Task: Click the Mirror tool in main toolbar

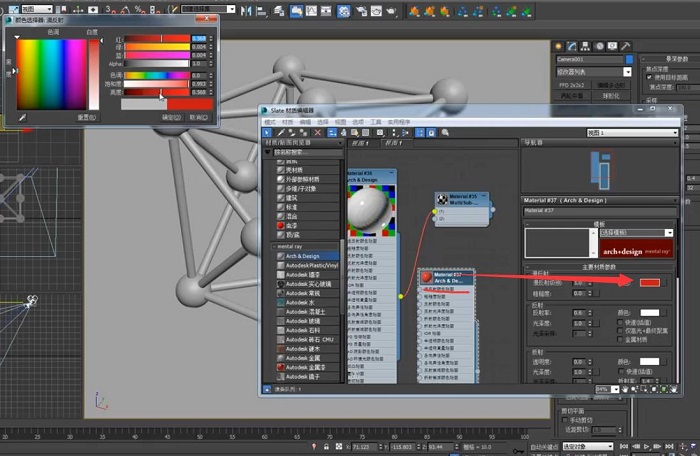Action: (x=246, y=10)
